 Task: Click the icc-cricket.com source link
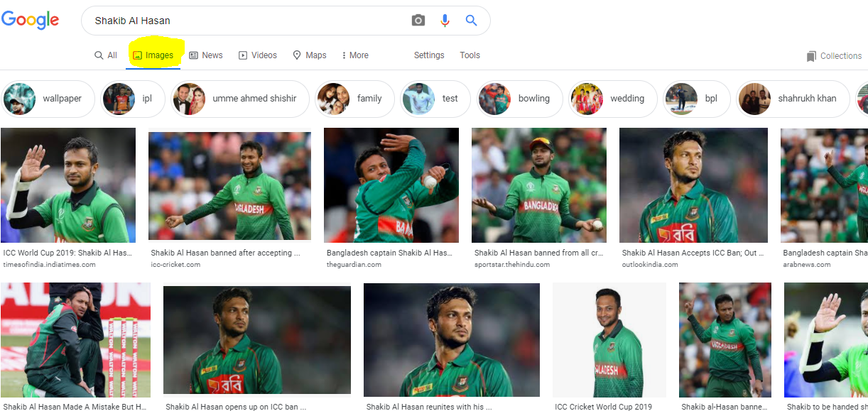pos(175,265)
